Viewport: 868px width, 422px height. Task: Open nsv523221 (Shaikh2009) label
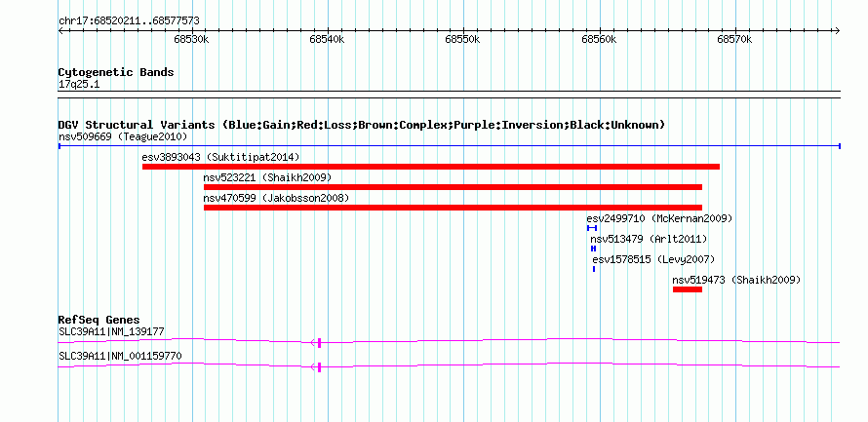(x=267, y=177)
